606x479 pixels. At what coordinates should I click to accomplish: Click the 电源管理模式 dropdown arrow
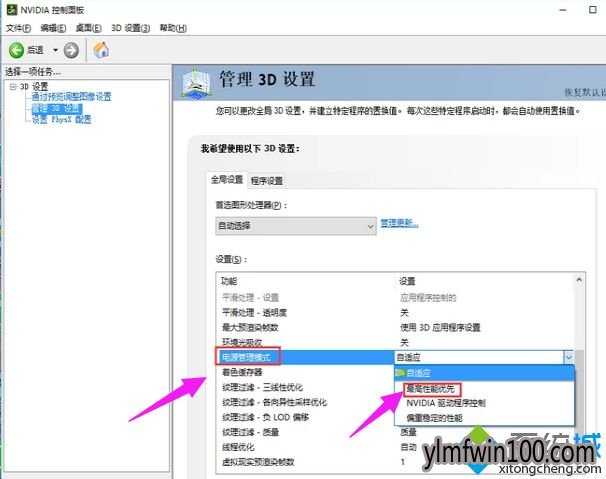[569, 358]
